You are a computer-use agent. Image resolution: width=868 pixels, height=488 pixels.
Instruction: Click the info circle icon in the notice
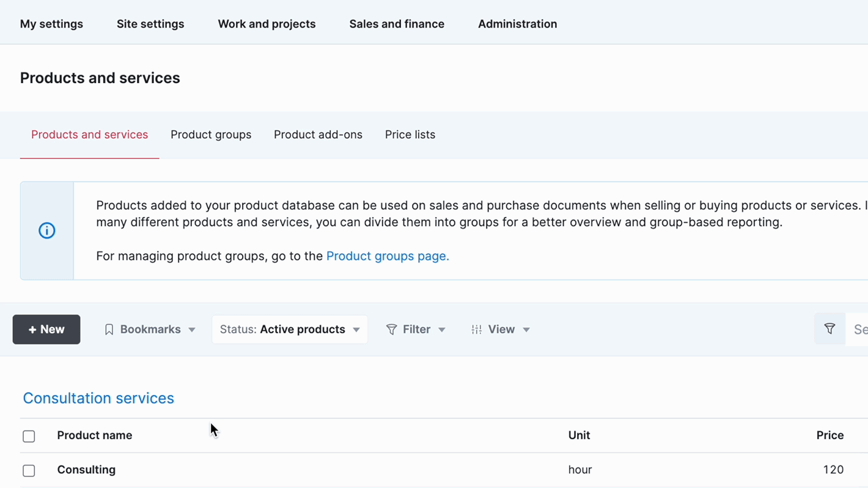click(x=47, y=231)
